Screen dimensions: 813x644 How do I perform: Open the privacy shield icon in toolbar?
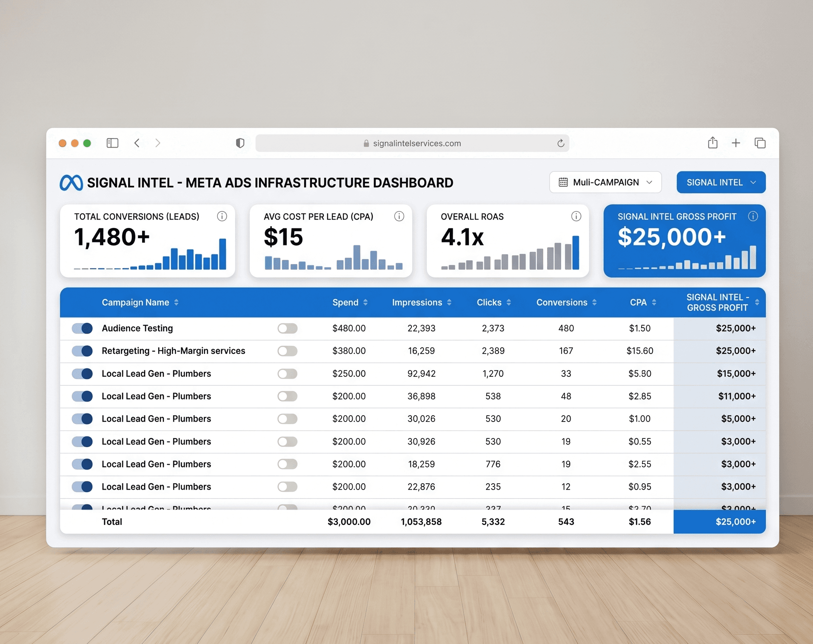coord(240,143)
